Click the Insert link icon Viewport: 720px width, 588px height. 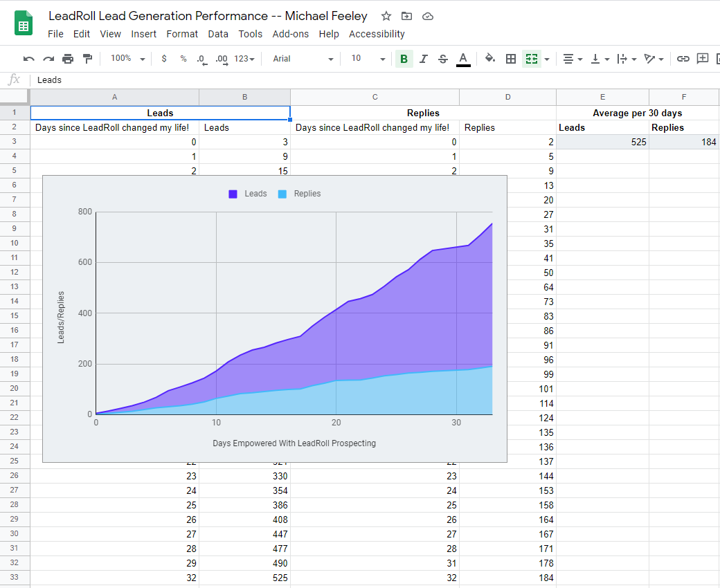point(683,59)
